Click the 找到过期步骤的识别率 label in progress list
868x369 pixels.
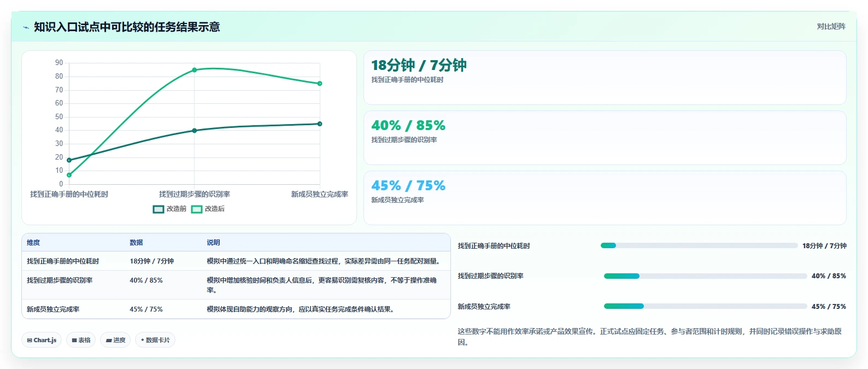point(490,276)
